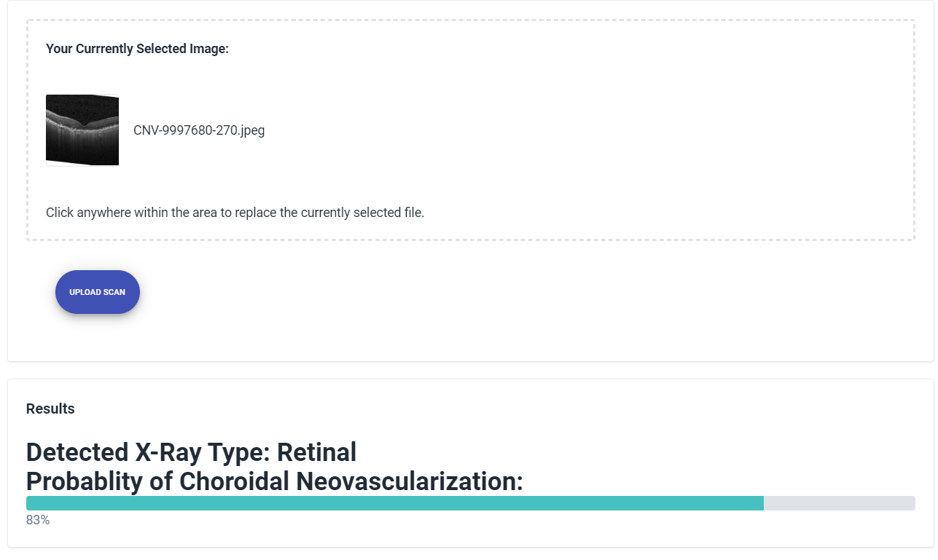Click the 83% probability label

pos(38,520)
